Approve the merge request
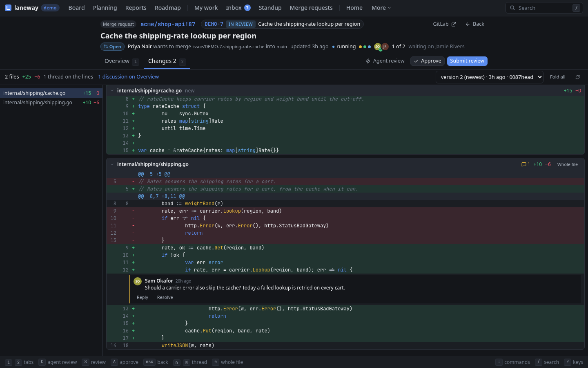The image size is (588, 368). (x=427, y=61)
